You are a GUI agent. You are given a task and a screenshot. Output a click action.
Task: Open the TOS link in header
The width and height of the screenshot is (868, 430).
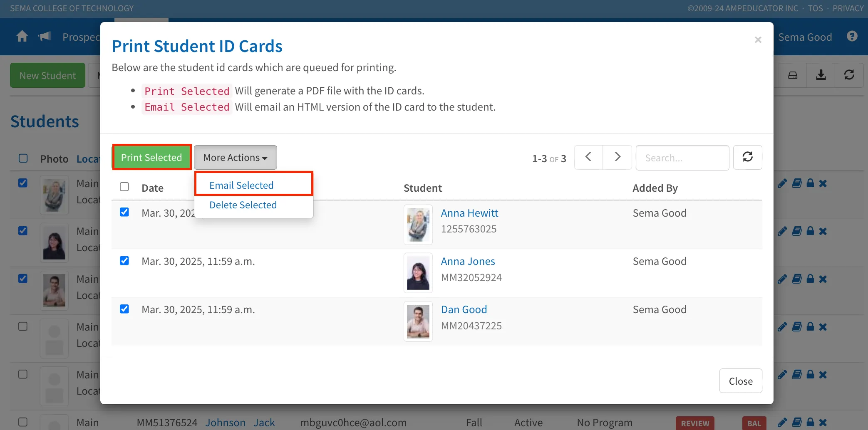pos(815,8)
